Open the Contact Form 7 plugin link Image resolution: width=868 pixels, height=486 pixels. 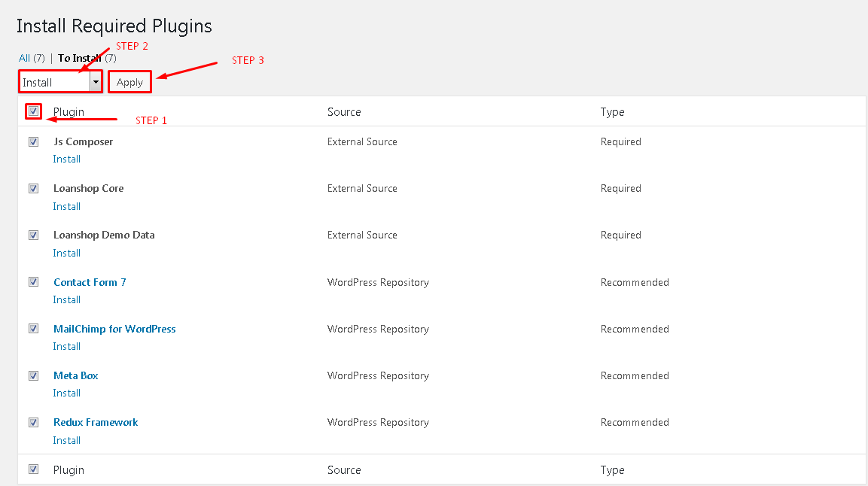point(90,282)
